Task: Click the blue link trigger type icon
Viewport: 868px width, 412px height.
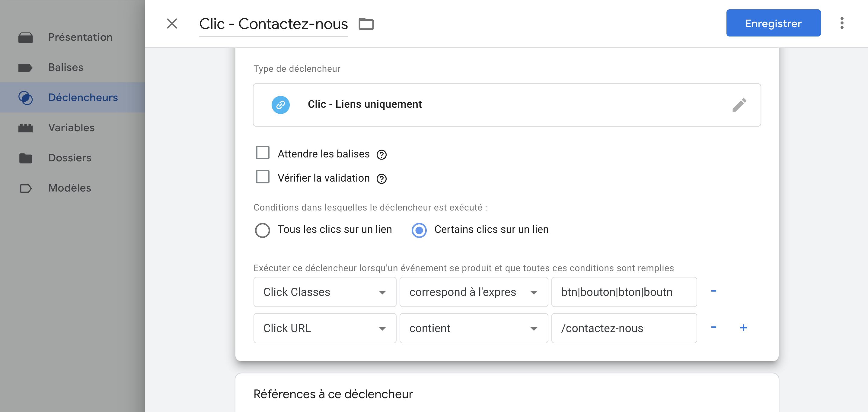Action: (x=280, y=105)
